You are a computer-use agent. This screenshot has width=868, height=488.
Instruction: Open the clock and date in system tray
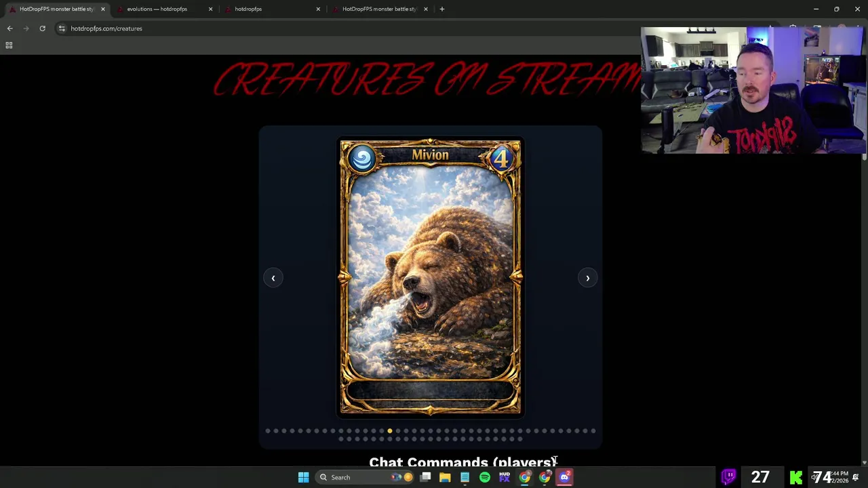tap(840, 477)
